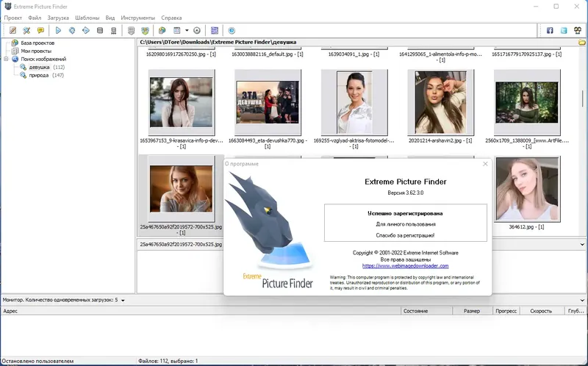
Task: Click the Extreme Picture Finder title icon
Action: (x=7, y=7)
